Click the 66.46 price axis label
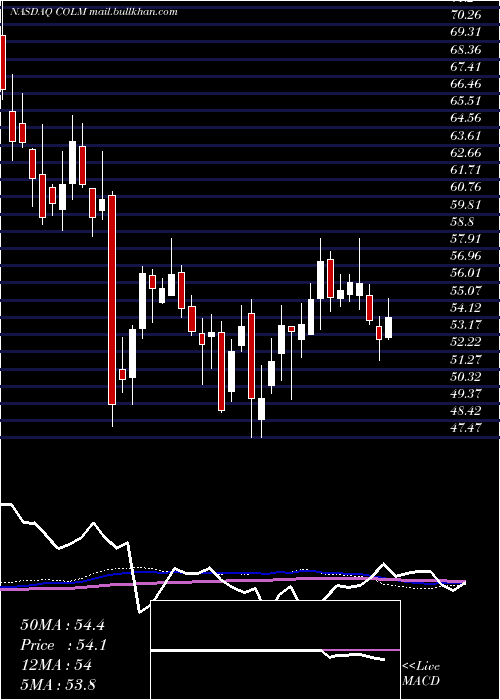500x700 pixels. pos(466,84)
